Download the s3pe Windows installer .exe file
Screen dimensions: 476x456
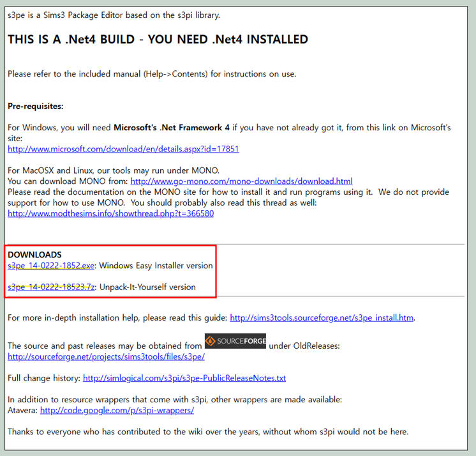(x=51, y=265)
